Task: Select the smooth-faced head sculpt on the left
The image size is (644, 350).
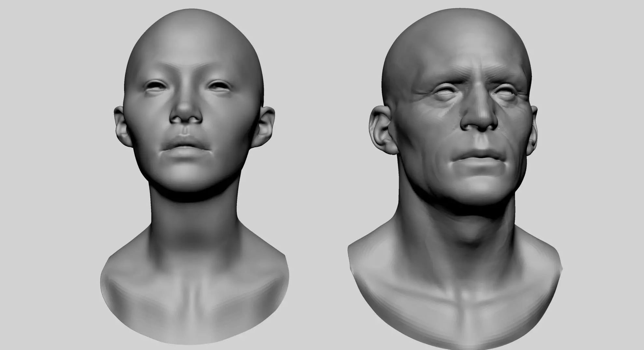Action: (x=194, y=177)
